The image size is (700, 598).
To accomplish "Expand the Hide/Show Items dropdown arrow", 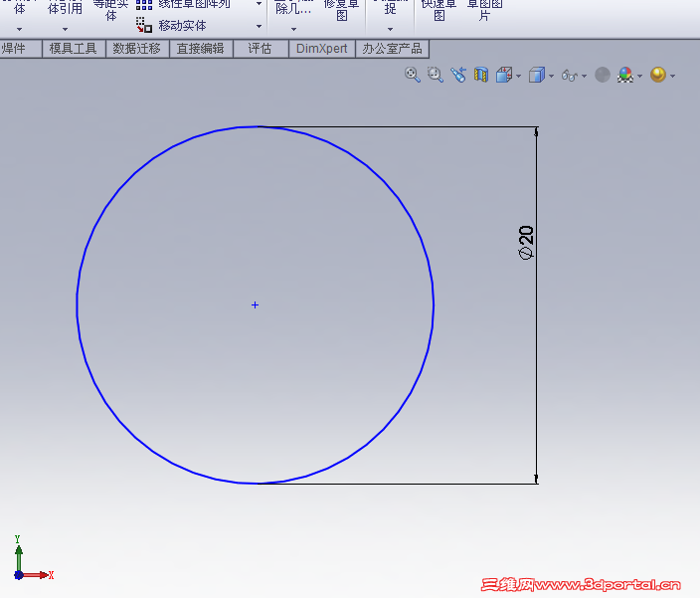I will point(584,76).
